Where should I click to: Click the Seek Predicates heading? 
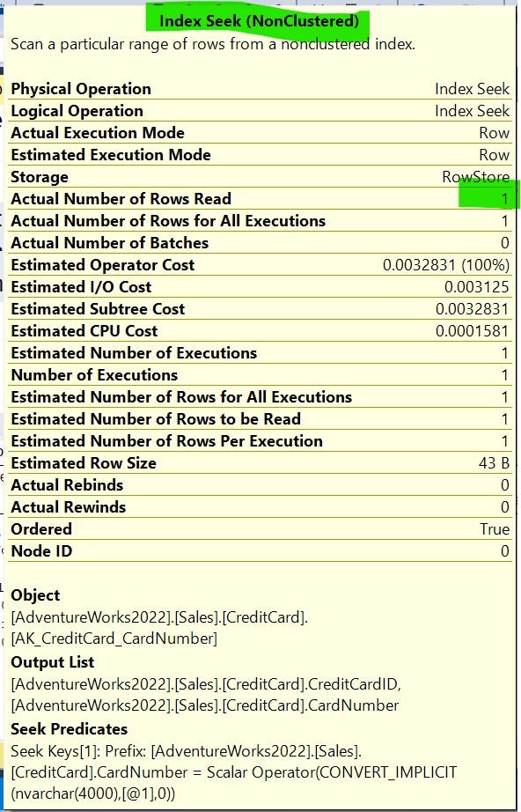[x=70, y=728]
